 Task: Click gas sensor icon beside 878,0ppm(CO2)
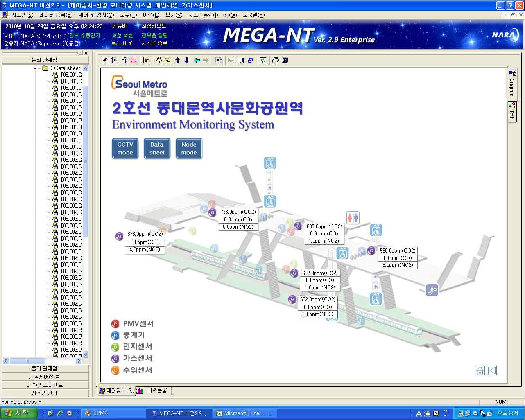[x=119, y=236]
